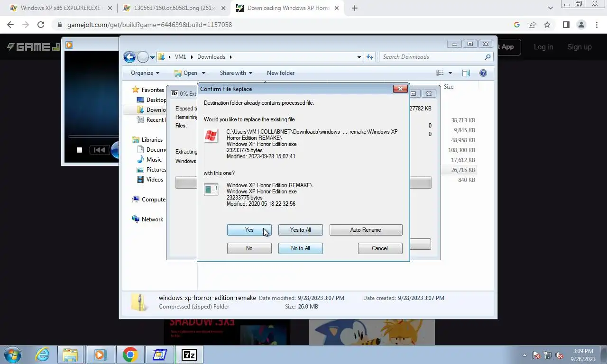Viewport: 607px width, 364px height.
Task: Click the Size column header
Action: tap(449, 87)
